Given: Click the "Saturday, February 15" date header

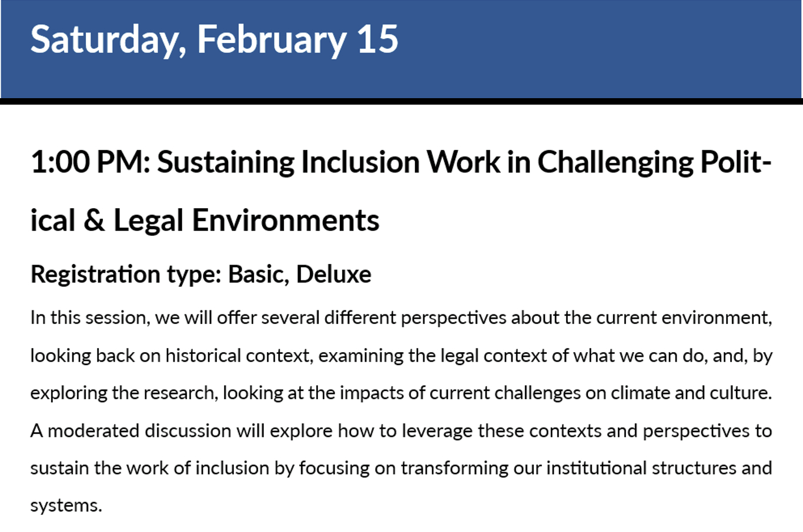Looking at the screenshot, I should [214, 40].
